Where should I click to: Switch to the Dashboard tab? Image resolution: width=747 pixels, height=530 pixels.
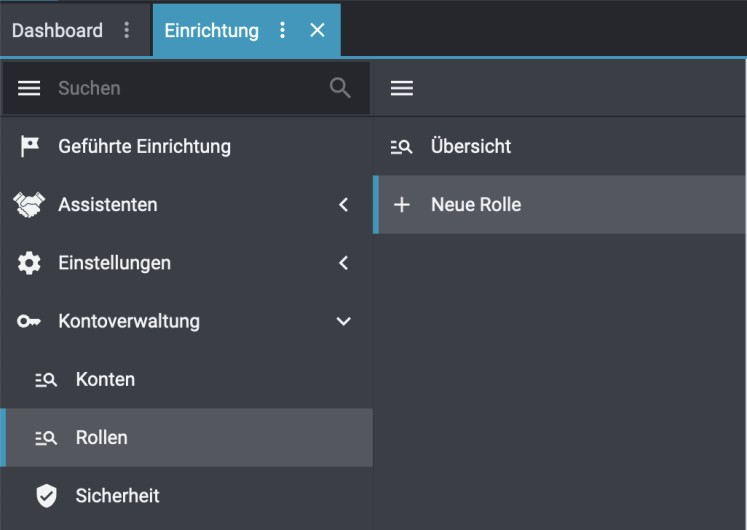[57, 30]
